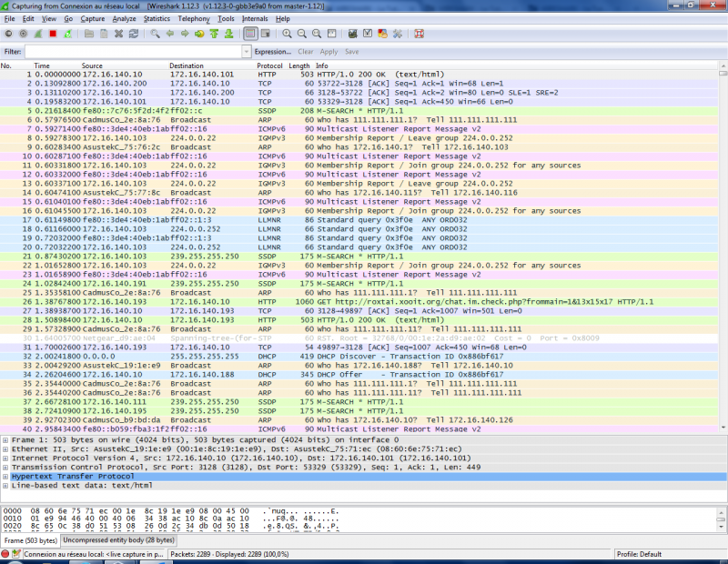Restart the running live capture
Image resolution: width=728 pixels, height=564 pixels.
pyautogui.click(x=67, y=34)
